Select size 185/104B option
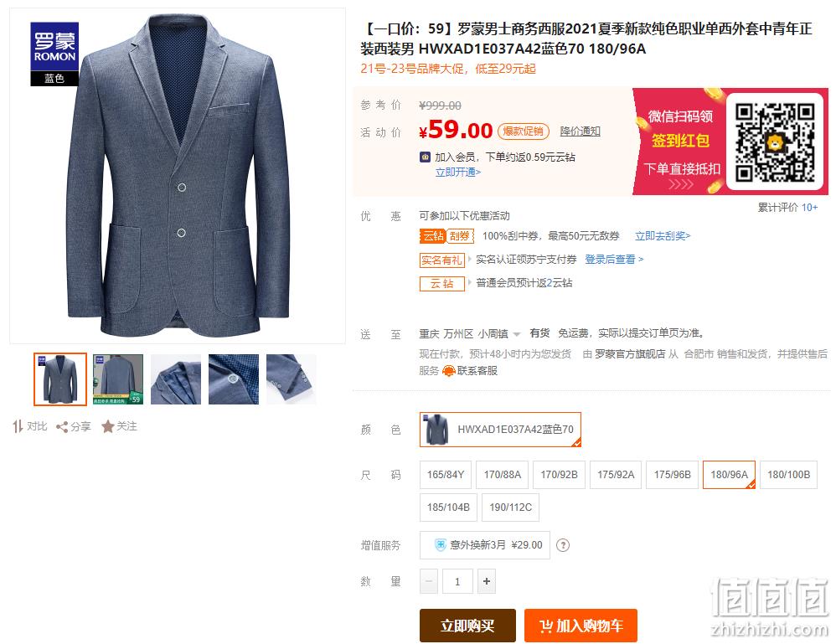Image resolution: width=836 pixels, height=644 pixels. tap(448, 507)
